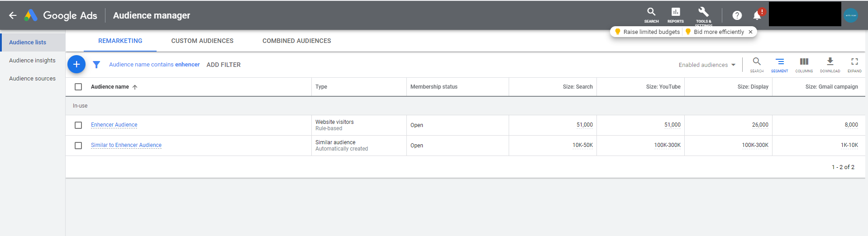
Task: Open Similar to Enhencer Audience link
Action: pos(126,145)
